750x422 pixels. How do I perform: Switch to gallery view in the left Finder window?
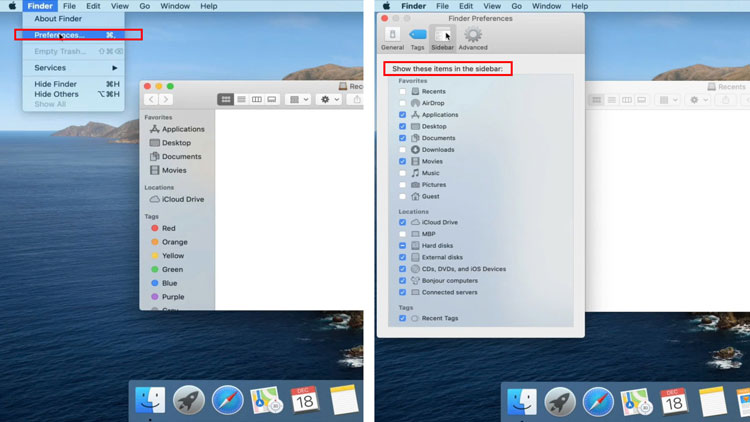click(272, 100)
